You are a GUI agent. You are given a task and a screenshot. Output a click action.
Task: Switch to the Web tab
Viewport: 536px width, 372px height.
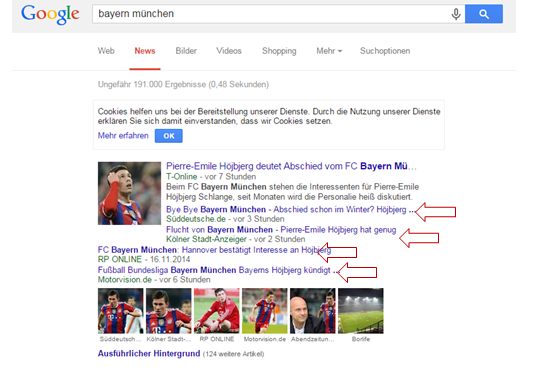(106, 51)
